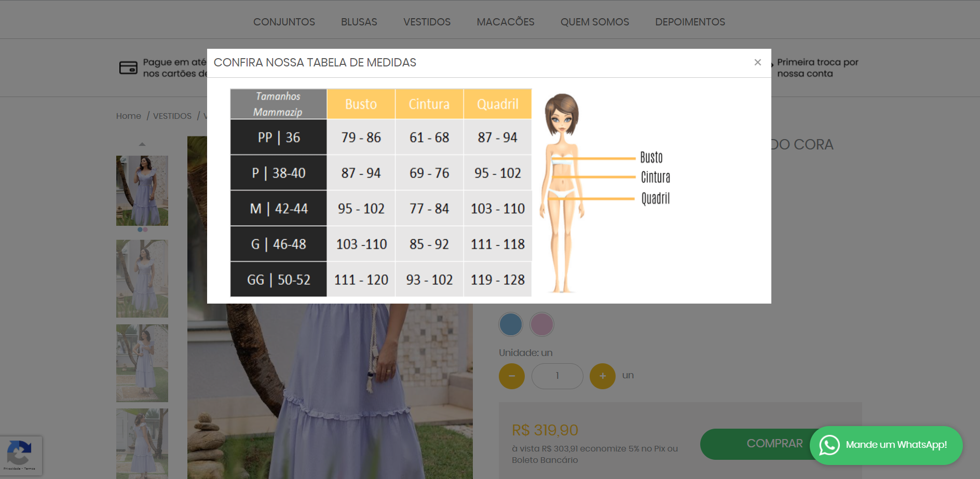Click the WhatsApp logo icon
Image resolution: width=980 pixels, height=479 pixels.
tap(829, 445)
